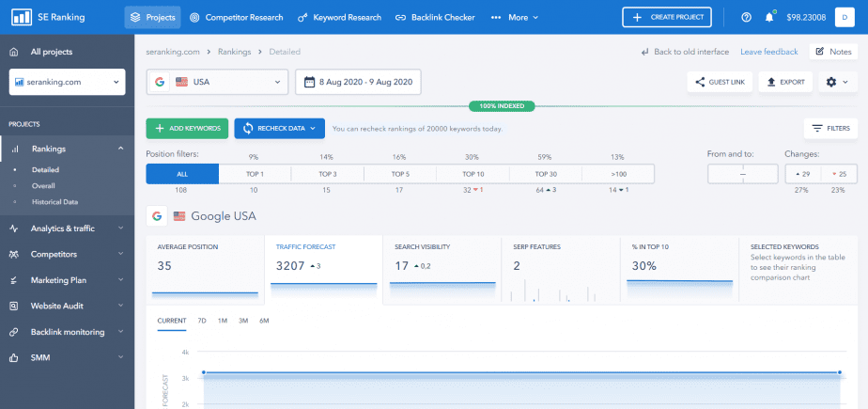Click the Notes pencil icon
Image resolution: width=868 pixels, height=409 pixels.
click(x=819, y=52)
